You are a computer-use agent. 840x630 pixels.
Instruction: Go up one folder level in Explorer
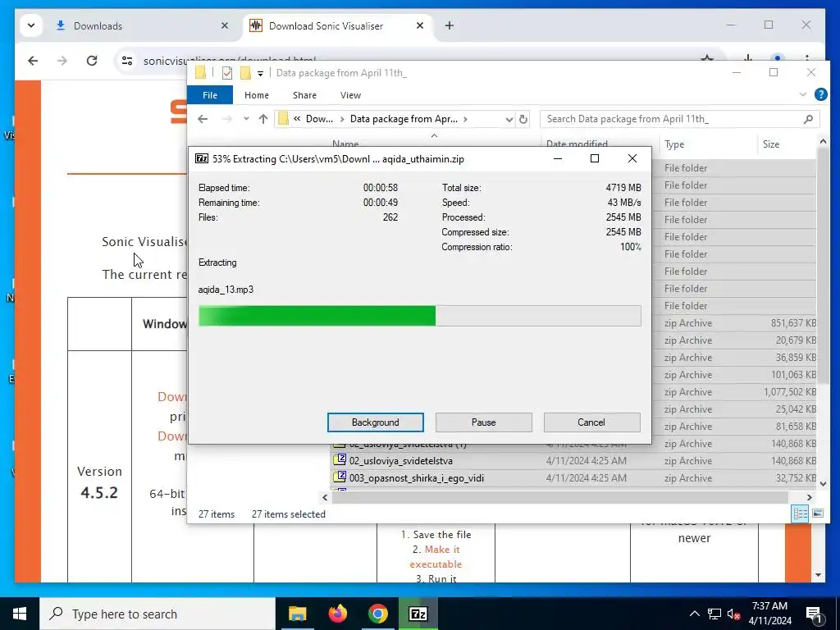(263, 119)
